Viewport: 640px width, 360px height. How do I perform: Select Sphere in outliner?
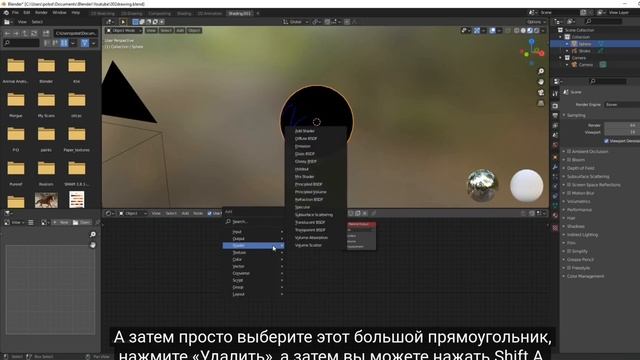[x=584, y=44]
